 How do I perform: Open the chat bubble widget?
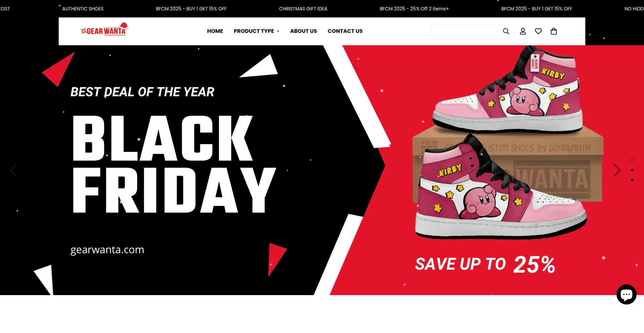point(626,294)
